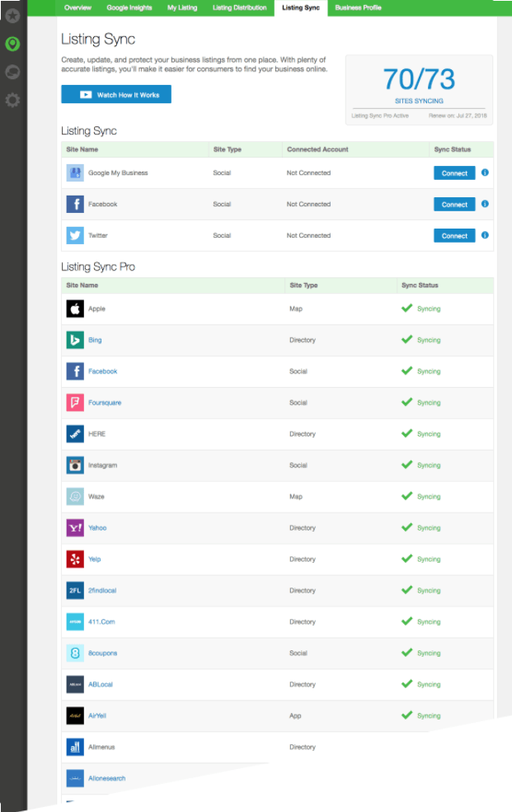Click the Instagram site icon
Image resolution: width=512 pixels, height=812 pixels.
point(75,465)
